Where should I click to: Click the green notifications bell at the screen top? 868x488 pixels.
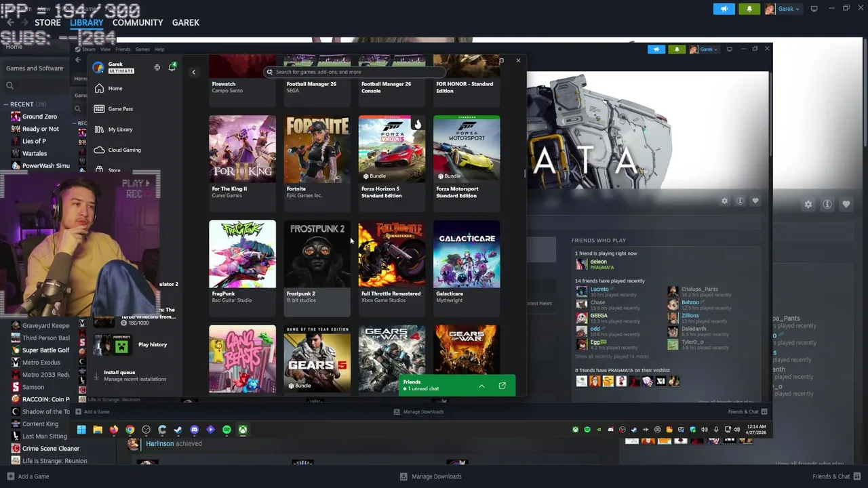(x=749, y=9)
